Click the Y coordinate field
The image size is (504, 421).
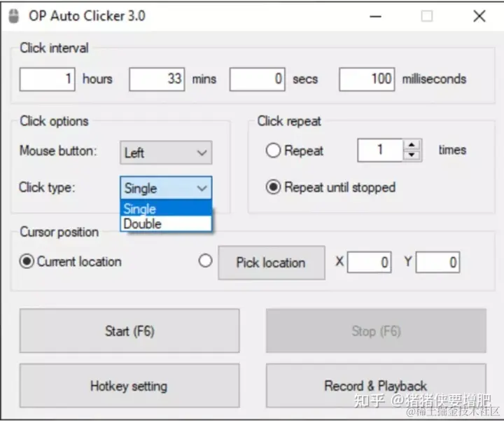[437, 262]
